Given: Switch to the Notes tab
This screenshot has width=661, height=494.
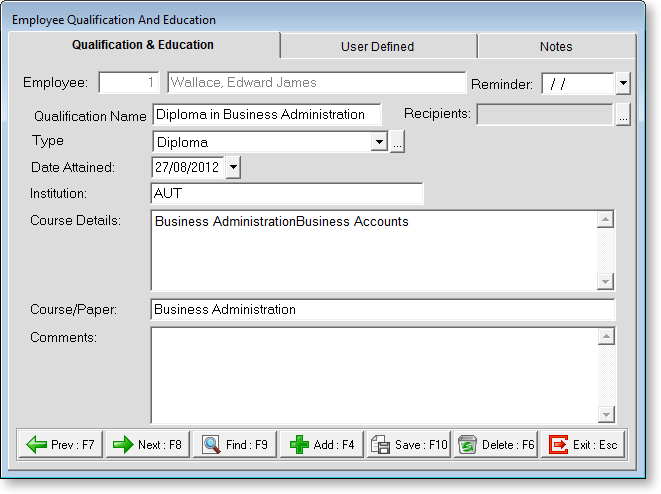Looking at the screenshot, I should coord(556,46).
